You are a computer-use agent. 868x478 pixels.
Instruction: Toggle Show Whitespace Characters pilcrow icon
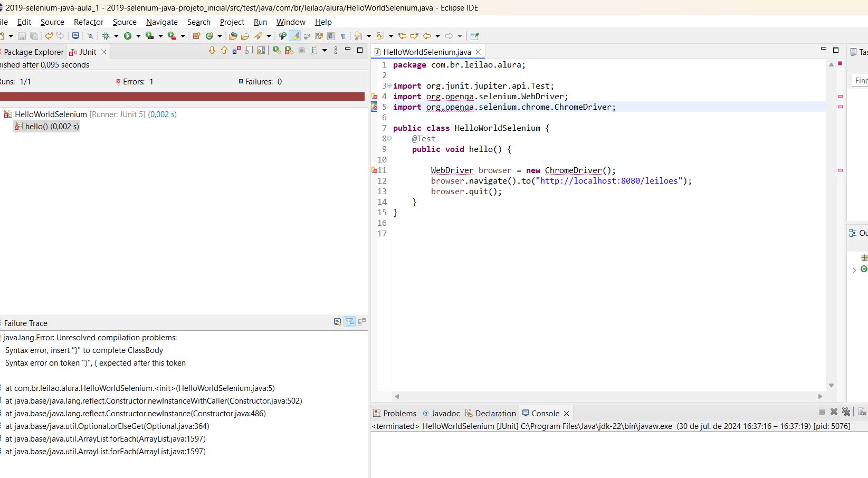(343, 36)
